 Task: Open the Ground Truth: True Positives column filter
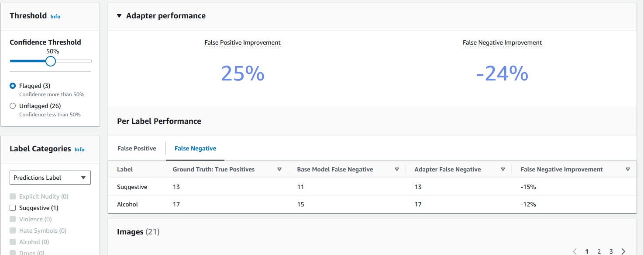coord(279,169)
